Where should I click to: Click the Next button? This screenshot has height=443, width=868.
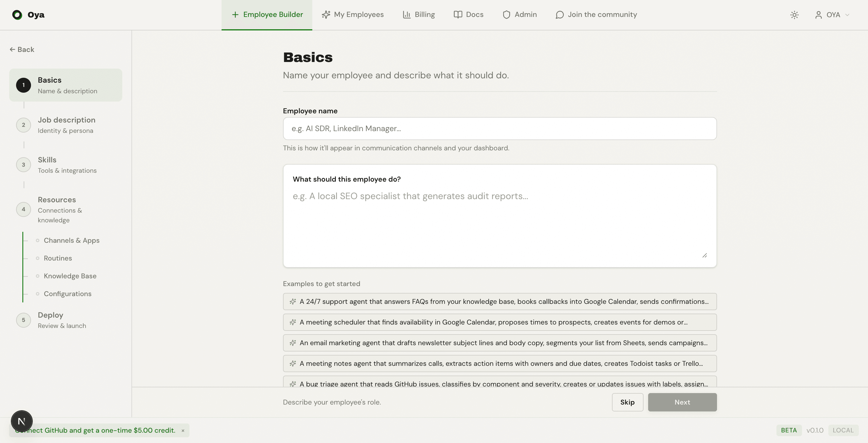pyautogui.click(x=682, y=402)
